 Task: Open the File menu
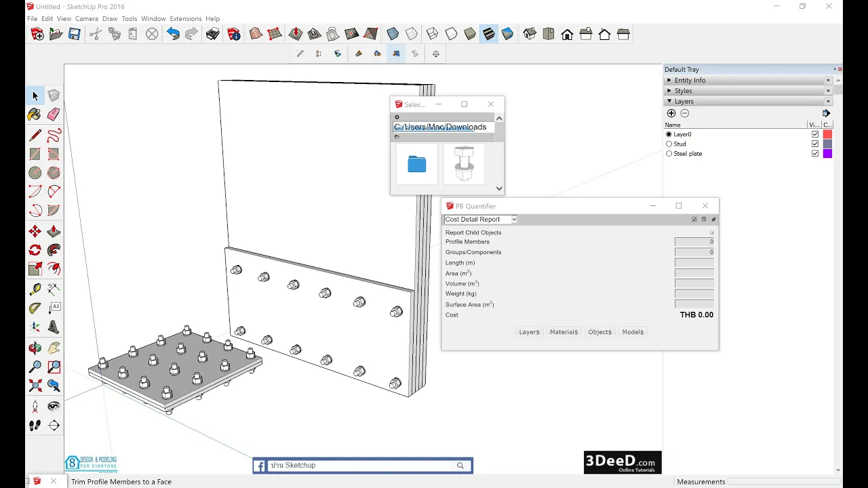pyautogui.click(x=32, y=18)
